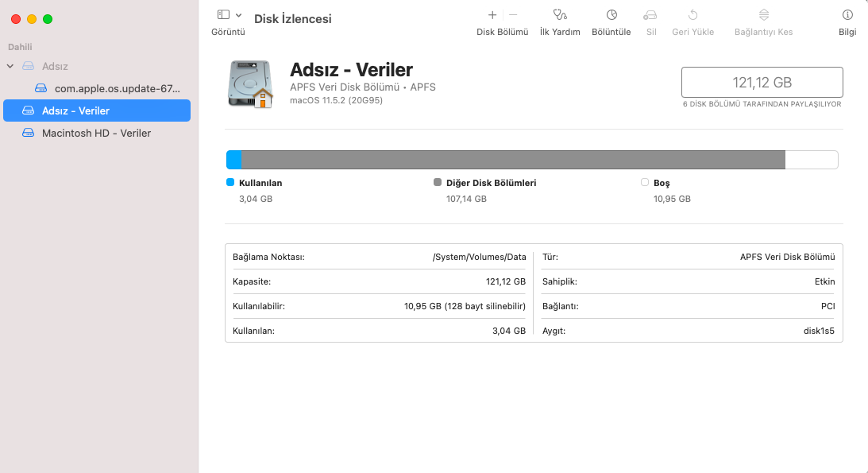Minimize window with the yellow button
This screenshot has width=868, height=473.
pyautogui.click(x=32, y=19)
